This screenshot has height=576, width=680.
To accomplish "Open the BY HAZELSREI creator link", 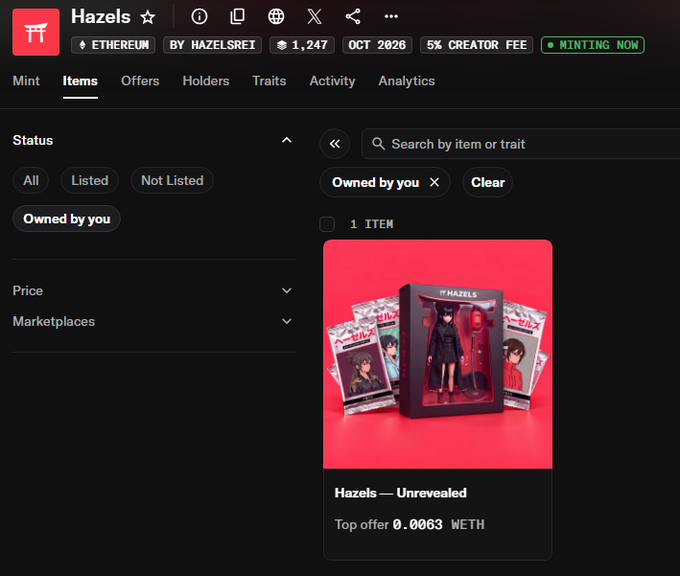I will pos(212,45).
